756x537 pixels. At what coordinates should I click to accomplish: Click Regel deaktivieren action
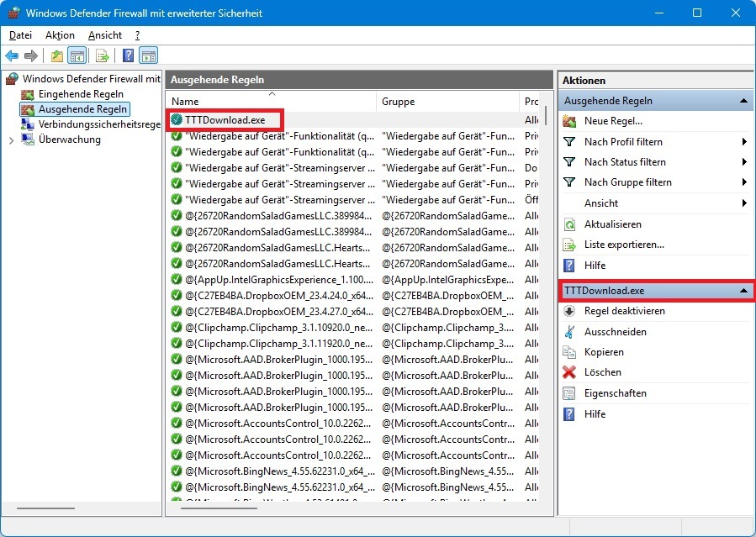pos(624,311)
